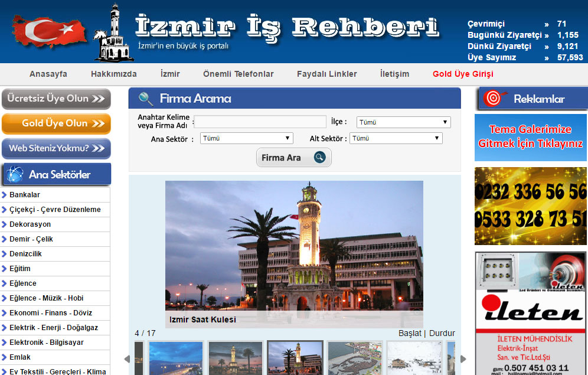Click the keyword or company name input
588x375 pixels.
(x=260, y=122)
